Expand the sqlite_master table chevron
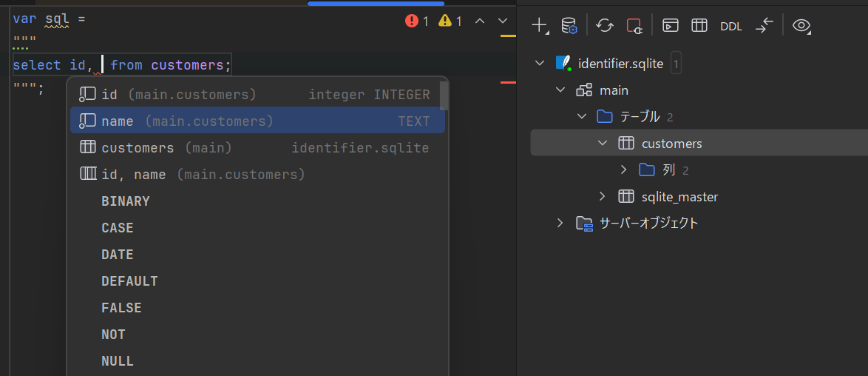This screenshot has width=868, height=376. point(603,196)
